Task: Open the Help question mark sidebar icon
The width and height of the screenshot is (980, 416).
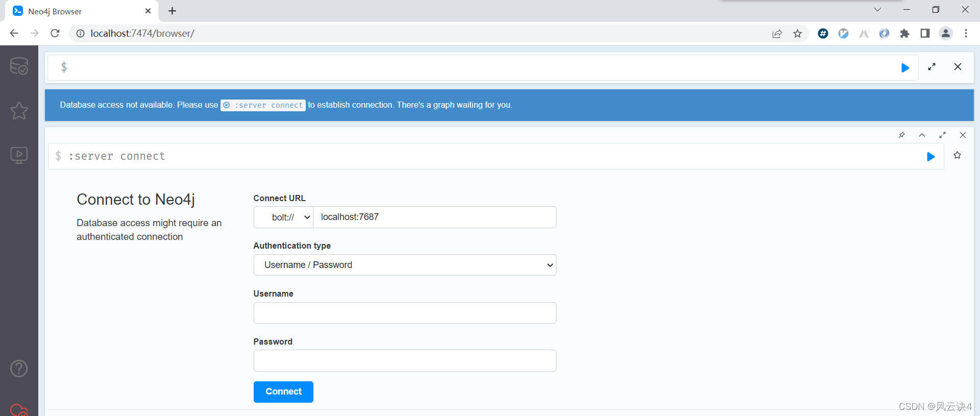Action: pyautogui.click(x=19, y=368)
